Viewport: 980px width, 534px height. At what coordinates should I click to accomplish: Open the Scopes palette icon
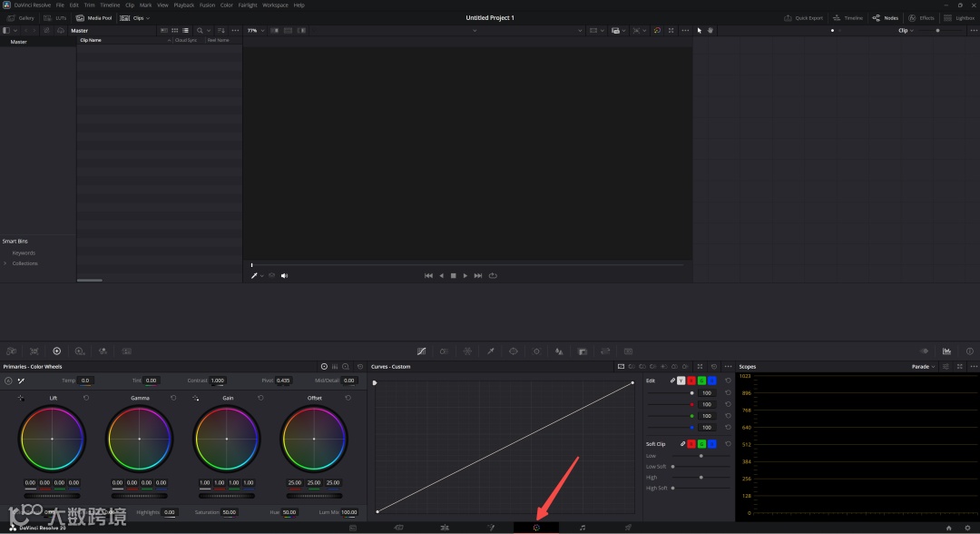(946, 351)
